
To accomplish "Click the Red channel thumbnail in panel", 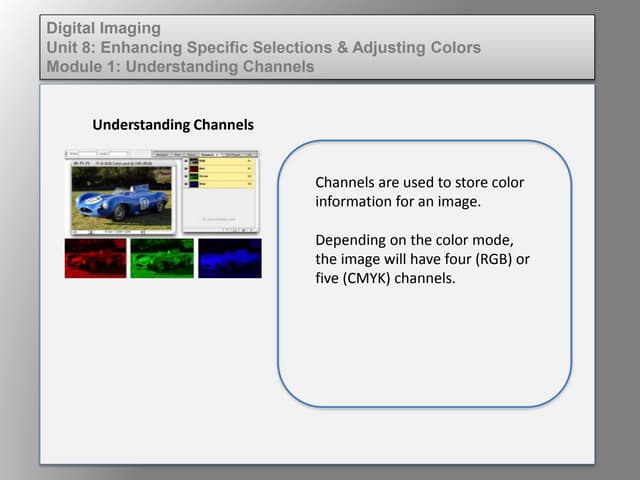I will 195,169.
